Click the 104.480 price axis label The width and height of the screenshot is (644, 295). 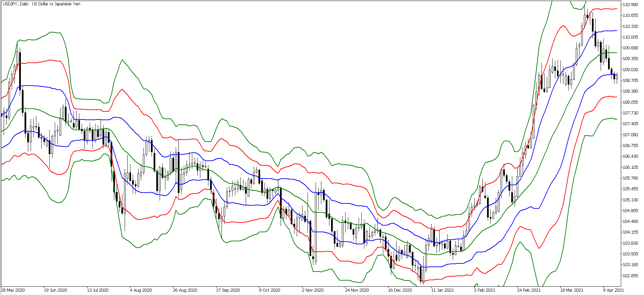coord(630,222)
